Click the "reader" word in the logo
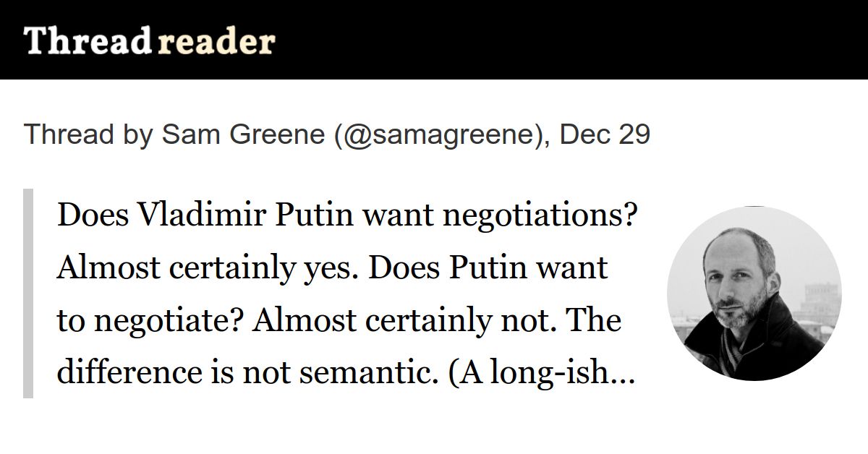Image resolution: width=868 pixels, height=454 pixels. [x=216, y=42]
